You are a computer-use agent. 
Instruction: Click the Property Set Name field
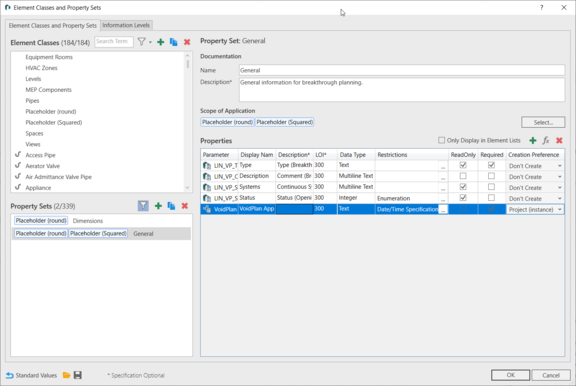click(x=402, y=70)
